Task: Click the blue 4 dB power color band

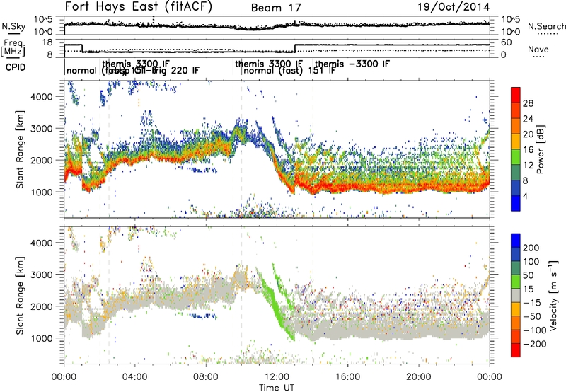Action: [x=516, y=203]
